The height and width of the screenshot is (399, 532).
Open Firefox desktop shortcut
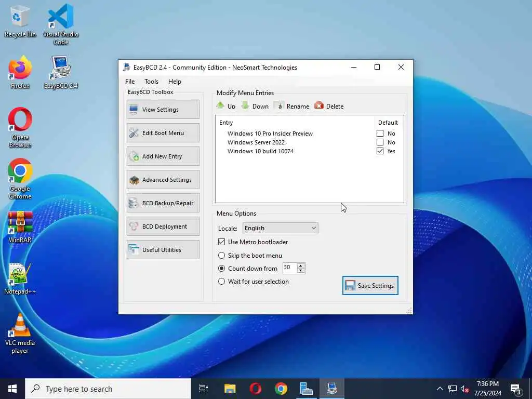tap(20, 73)
